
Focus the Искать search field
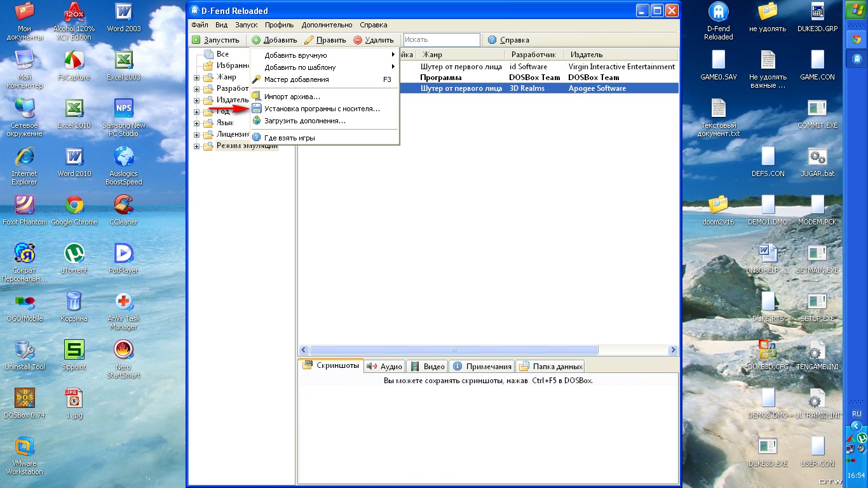[x=442, y=40]
